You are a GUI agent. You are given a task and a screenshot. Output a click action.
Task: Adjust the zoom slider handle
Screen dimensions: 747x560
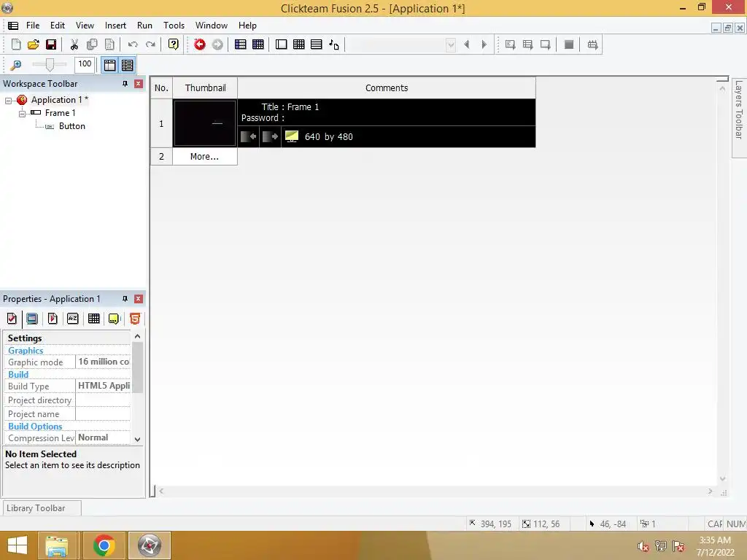click(x=50, y=64)
